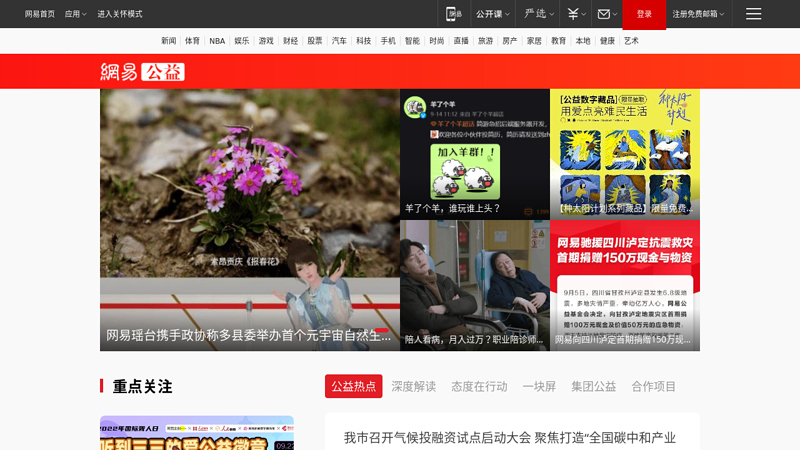Image resolution: width=800 pixels, height=450 pixels.
Task: Open the NBA channel
Action: 217,41
